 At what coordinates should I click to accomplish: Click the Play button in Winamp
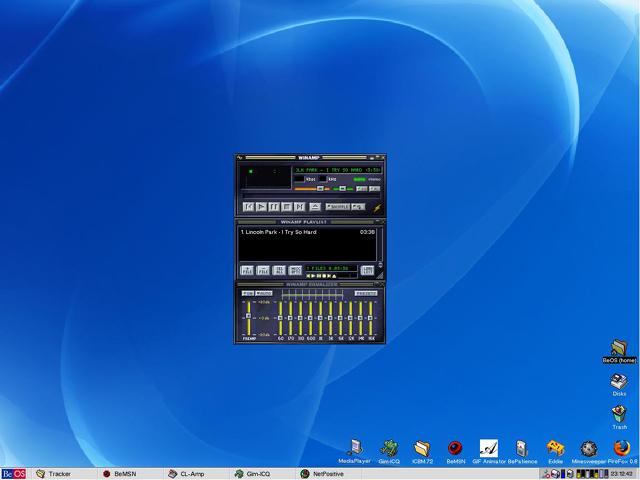(262, 207)
